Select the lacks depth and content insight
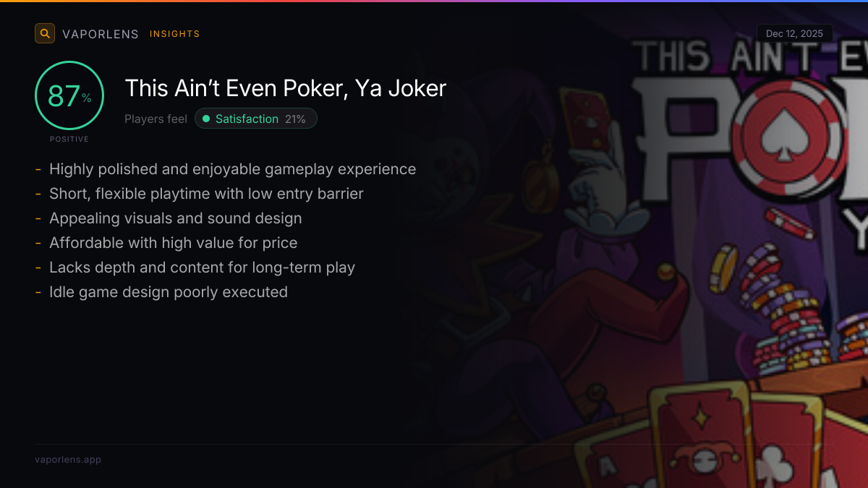 point(202,267)
